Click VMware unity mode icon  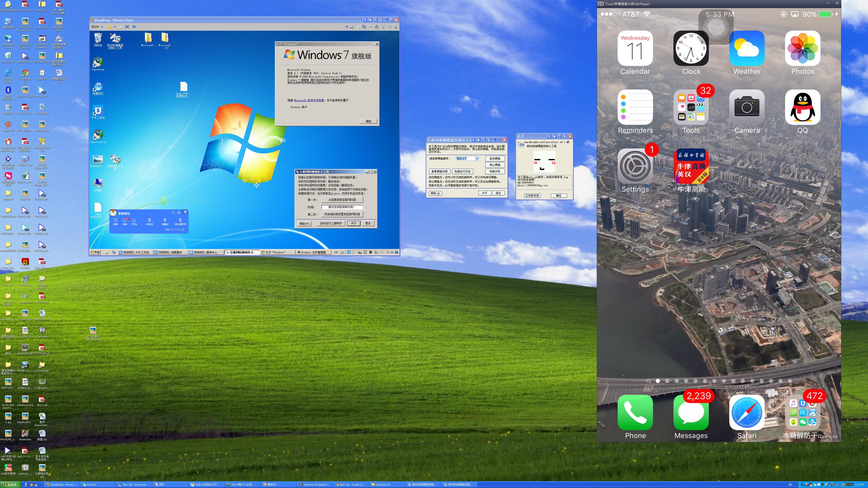pyautogui.click(x=134, y=27)
